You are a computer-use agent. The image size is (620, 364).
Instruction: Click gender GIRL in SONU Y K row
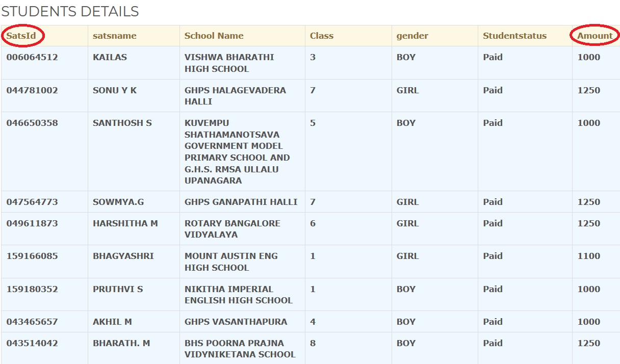tap(408, 90)
